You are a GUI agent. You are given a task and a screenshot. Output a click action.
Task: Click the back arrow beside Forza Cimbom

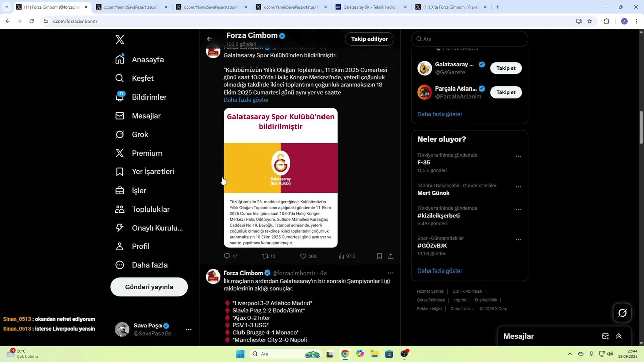(x=210, y=39)
